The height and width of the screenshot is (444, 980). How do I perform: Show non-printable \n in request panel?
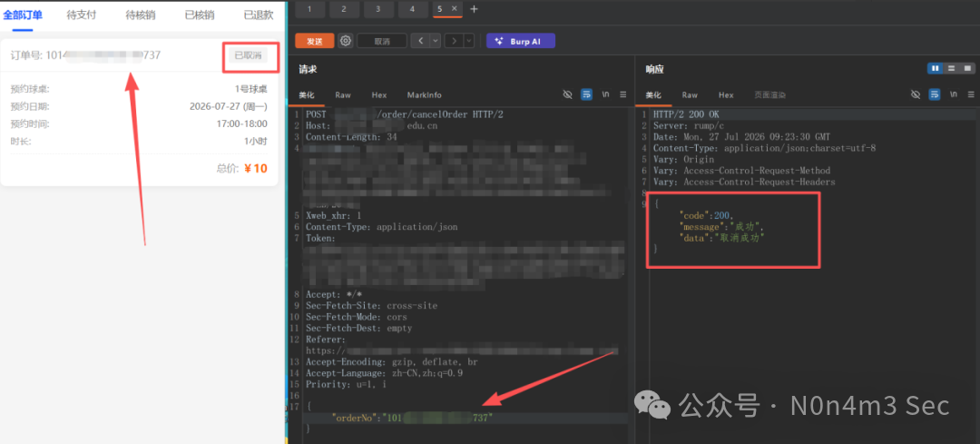[x=605, y=94]
